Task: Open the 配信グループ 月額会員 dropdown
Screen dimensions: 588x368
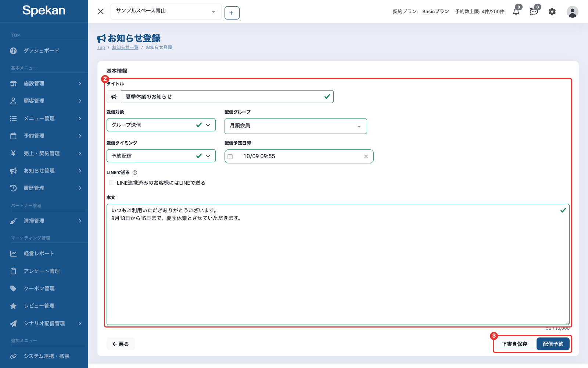Action: [x=296, y=126]
